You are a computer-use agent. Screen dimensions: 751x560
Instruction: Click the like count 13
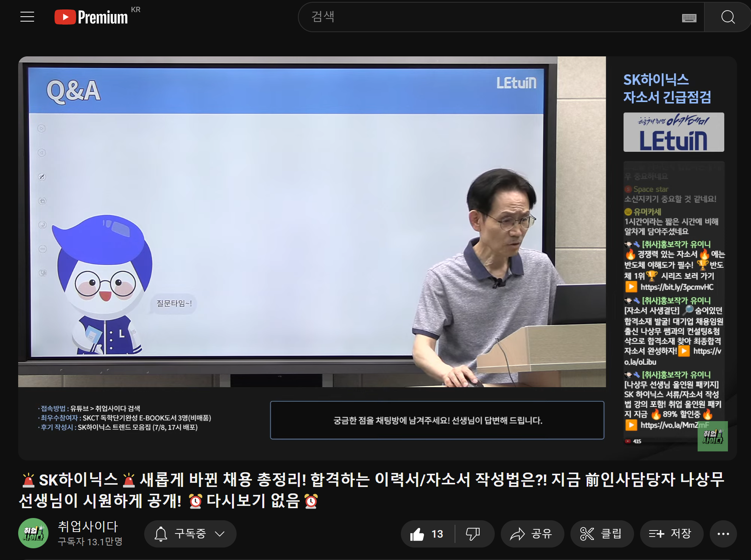coord(437,534)
